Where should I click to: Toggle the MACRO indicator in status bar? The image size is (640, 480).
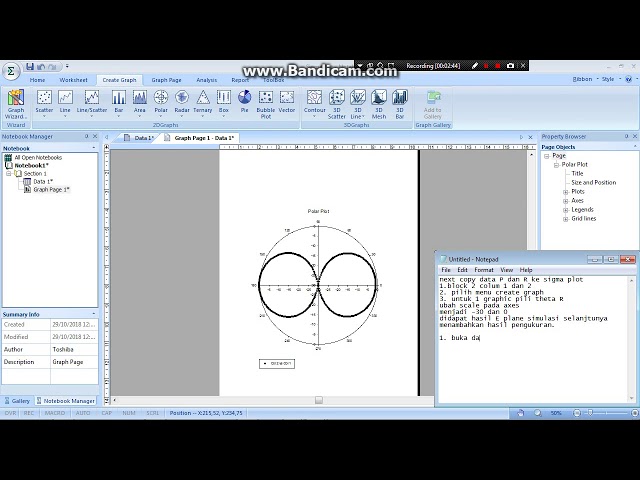[55, 413]
